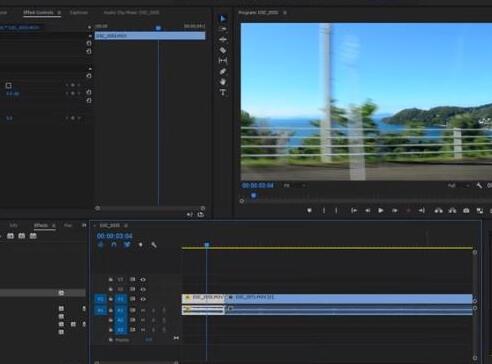Image resolution: width=492 pixels, height=364 pixels.
Task: Toggle Effect Controls timeline view arrow
Action: (89, 27)
